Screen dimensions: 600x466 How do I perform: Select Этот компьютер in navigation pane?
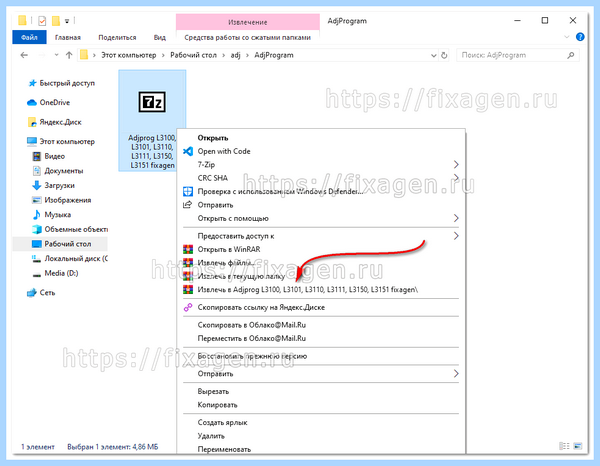tap(61, 142)
